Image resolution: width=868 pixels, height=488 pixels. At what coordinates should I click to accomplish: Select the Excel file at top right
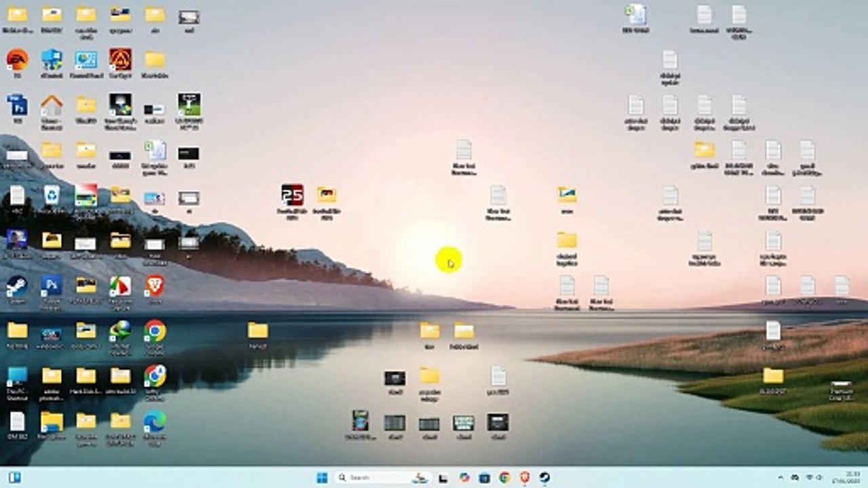pyautogui.click(x=636, y=14)
